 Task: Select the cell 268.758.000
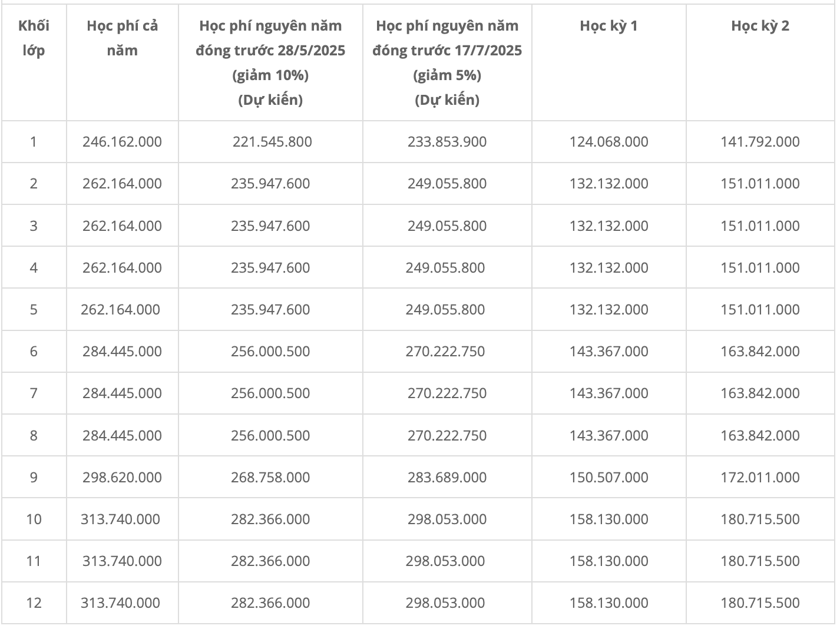(270, 478)
